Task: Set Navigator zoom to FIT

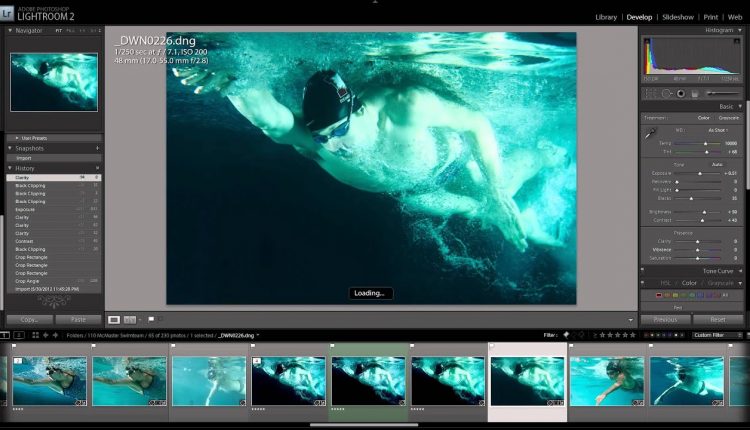Action: [x=59, y=31]
